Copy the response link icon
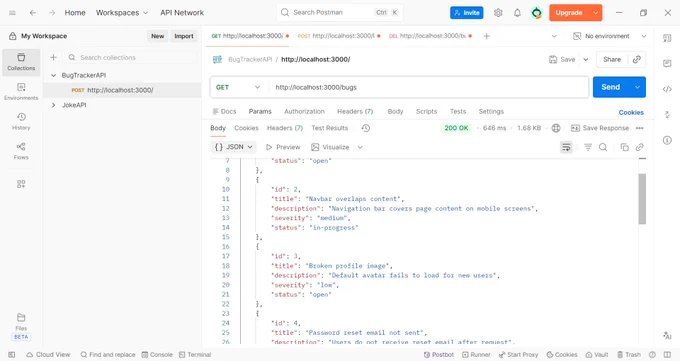This screenshot has height=361, width=680. pos(639,147)
